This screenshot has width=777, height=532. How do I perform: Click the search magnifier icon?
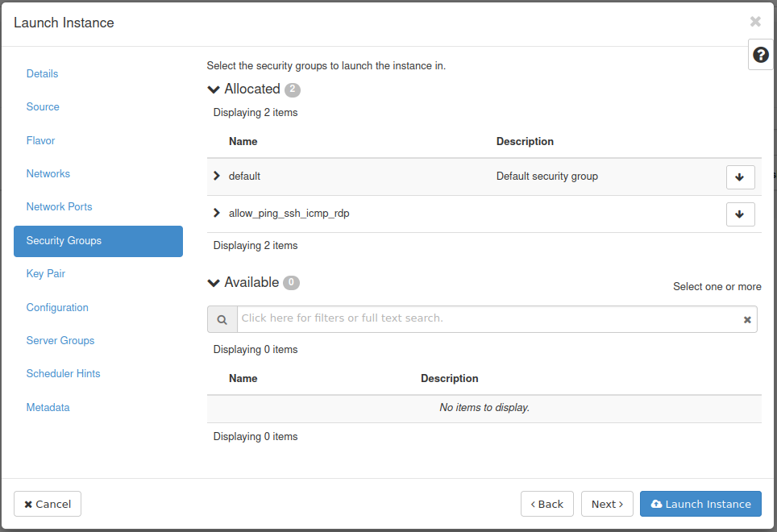[222, 319]
